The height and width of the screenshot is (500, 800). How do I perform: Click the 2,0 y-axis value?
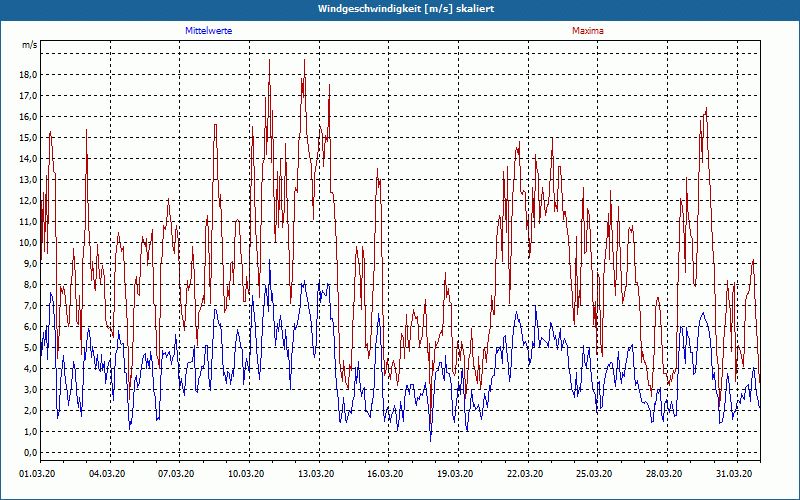point(31,411)
